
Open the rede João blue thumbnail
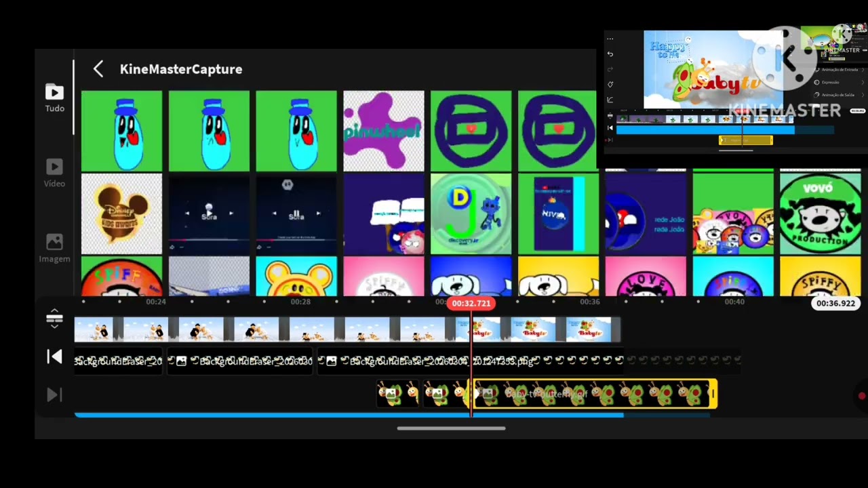coord(646,213)
